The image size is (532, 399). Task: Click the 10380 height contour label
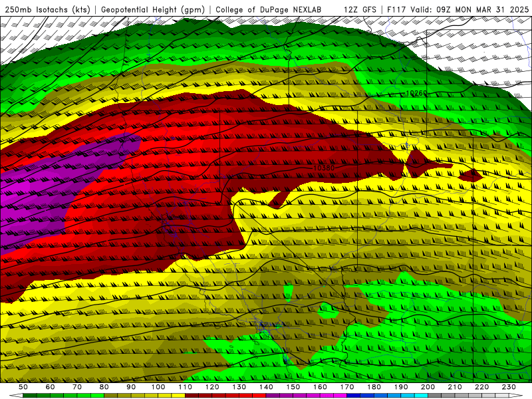324,168
